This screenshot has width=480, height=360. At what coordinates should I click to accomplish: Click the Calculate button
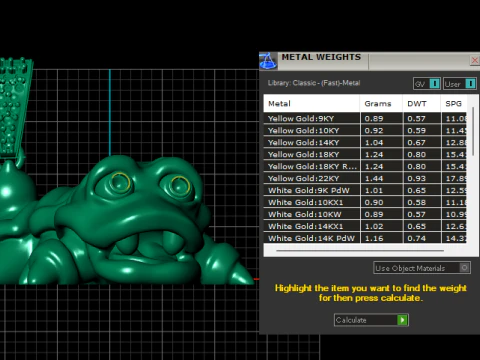[x=371, y=320]
